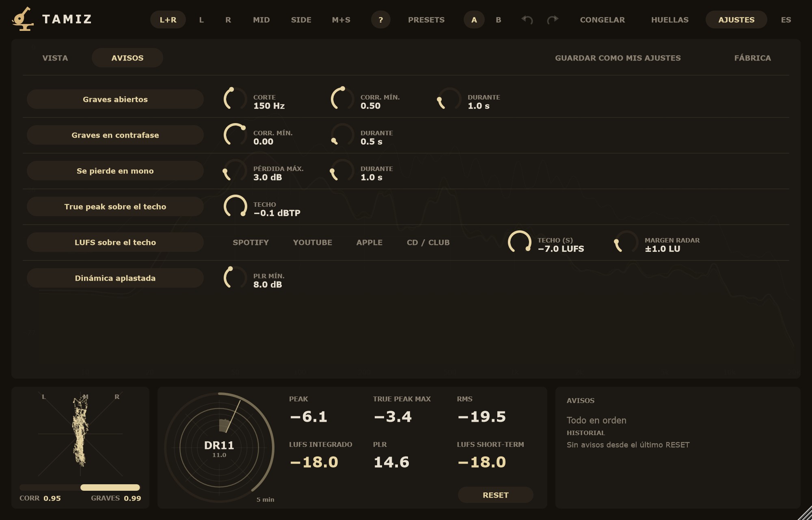Click the TECHO (S) −7.0 LUFS knob
Image resolution: width=812 pixels, height=520 pixels.
click(519, 242)
